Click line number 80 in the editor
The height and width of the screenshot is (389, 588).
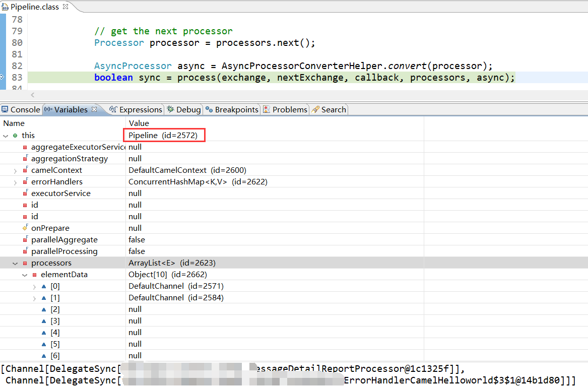tap(17, 43)
